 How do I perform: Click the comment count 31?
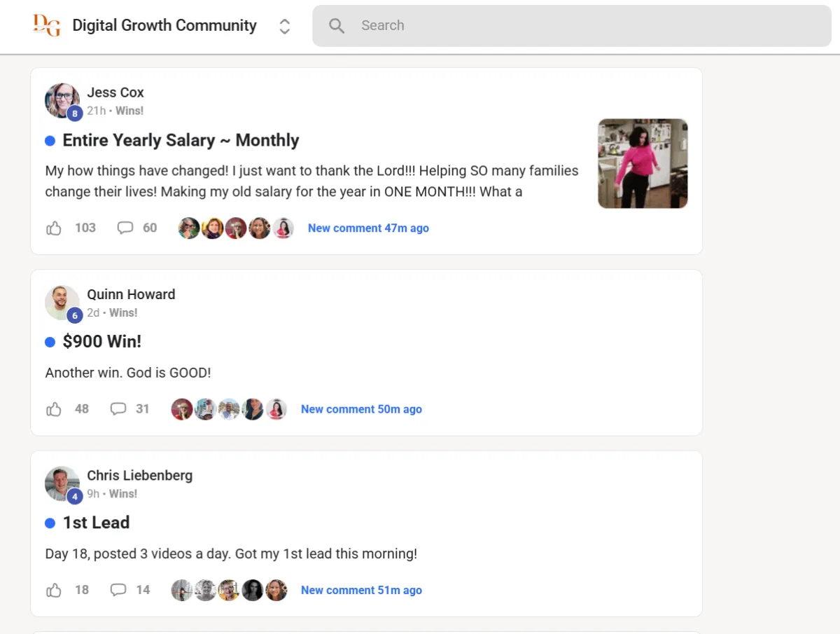[143, 409]
